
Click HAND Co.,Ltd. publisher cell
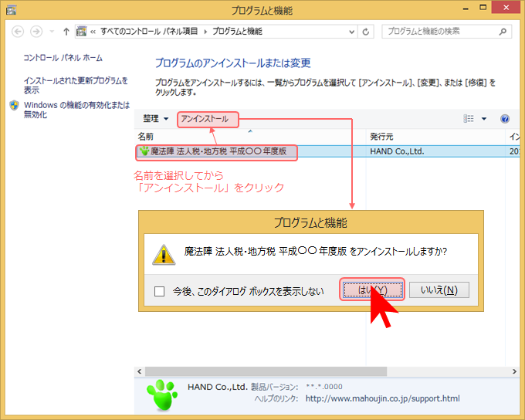tap(397, 151)
